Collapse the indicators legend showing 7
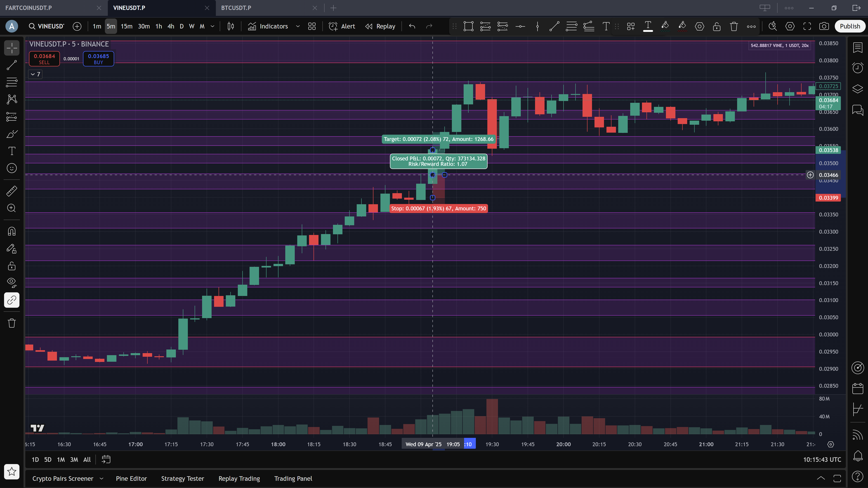 (35, 74)
